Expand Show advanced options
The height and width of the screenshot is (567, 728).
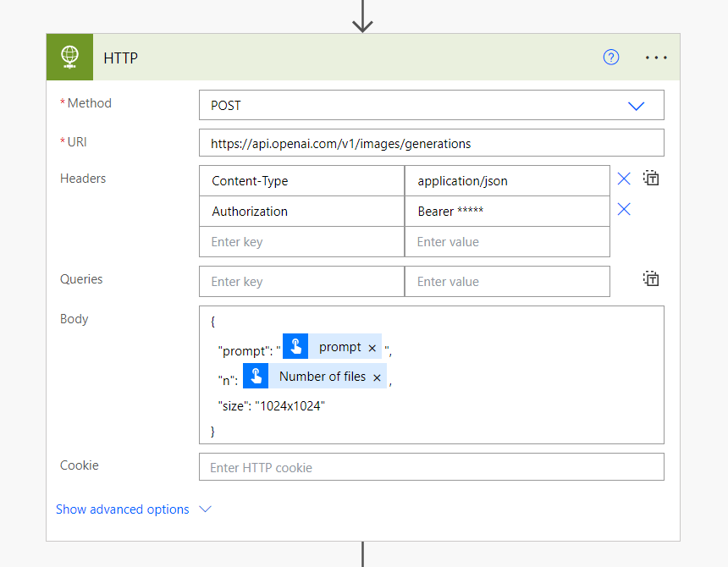123,509
